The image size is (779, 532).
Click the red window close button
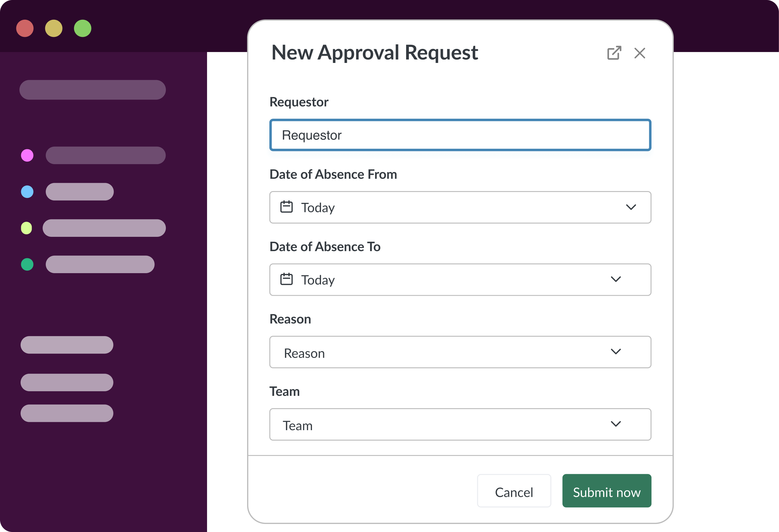pyautogui.click(x=25, y=29)
